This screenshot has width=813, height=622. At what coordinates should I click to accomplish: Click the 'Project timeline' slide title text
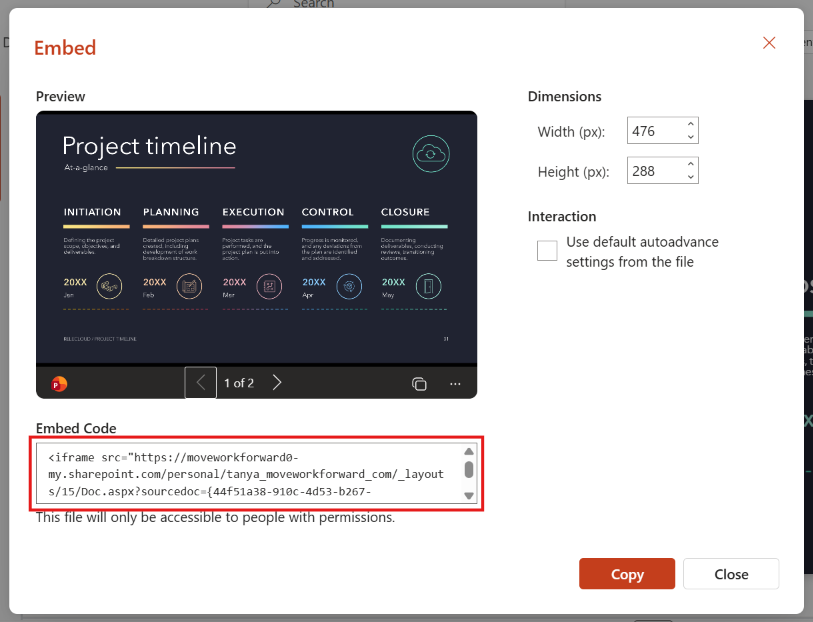coord(149,146)
